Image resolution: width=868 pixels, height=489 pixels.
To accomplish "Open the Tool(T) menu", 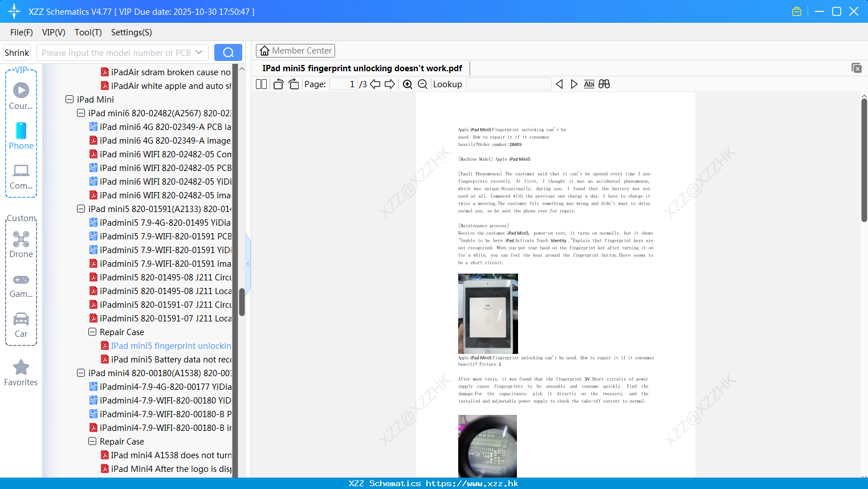I will click(88, 32).
